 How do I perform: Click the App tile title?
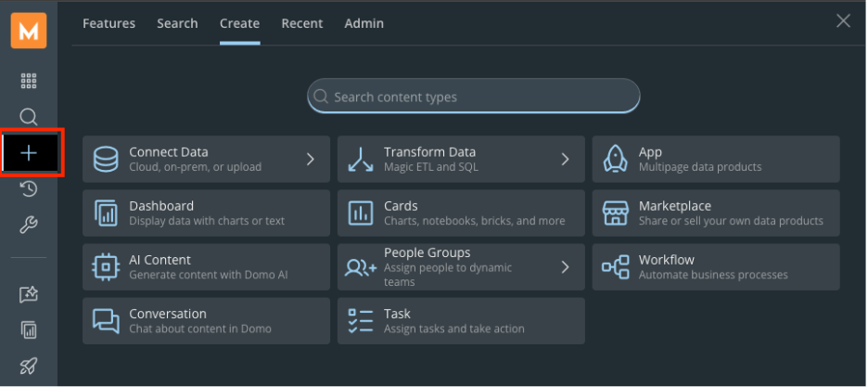(x=650, y=151)
